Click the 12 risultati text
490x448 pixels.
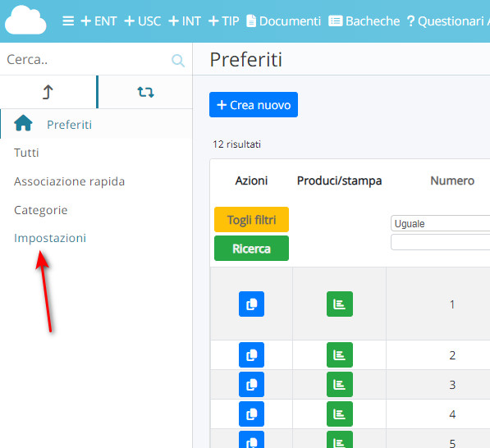(x=236, y=144)
